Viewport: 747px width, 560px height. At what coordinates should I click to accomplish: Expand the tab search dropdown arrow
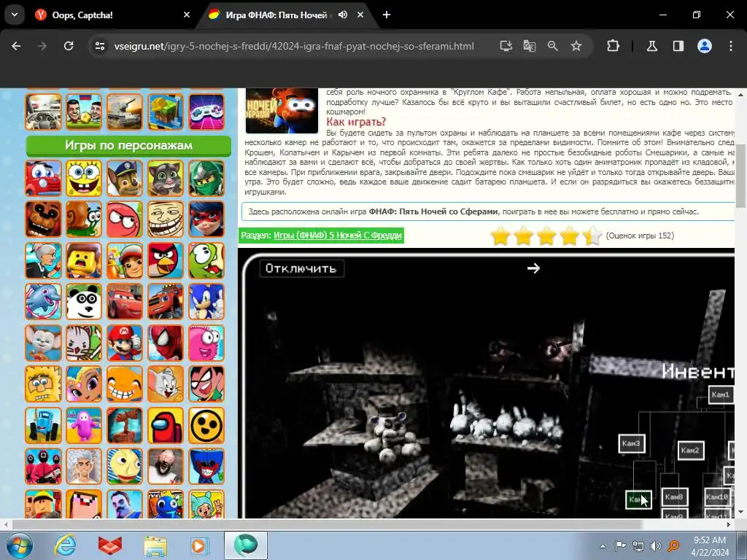tap(15, 15)
